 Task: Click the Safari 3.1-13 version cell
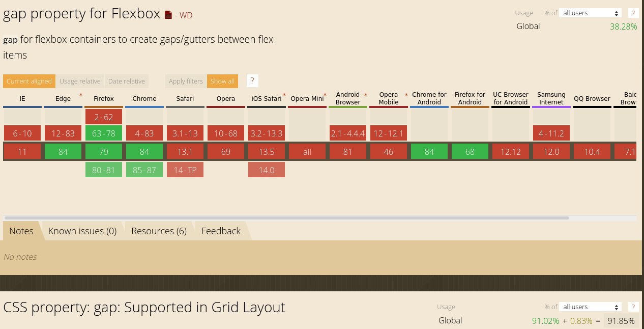(x=185, y=133)
